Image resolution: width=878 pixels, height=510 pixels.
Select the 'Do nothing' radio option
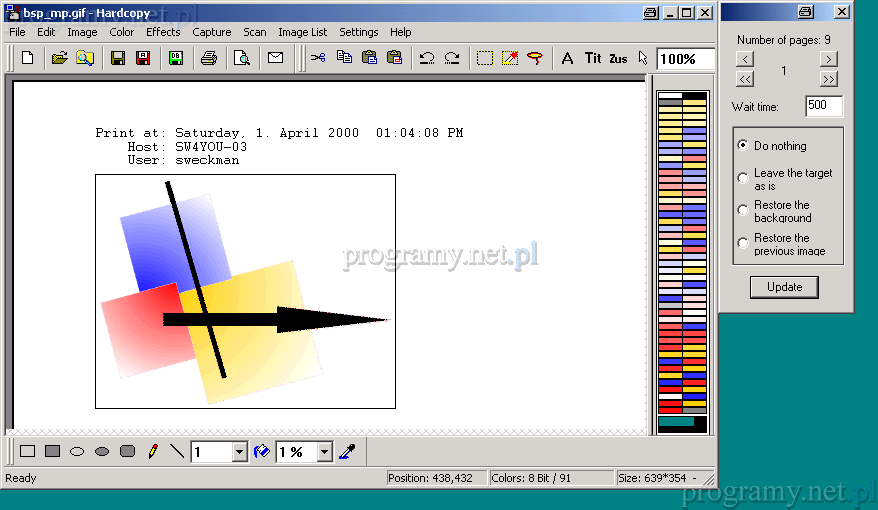point(743,145)
